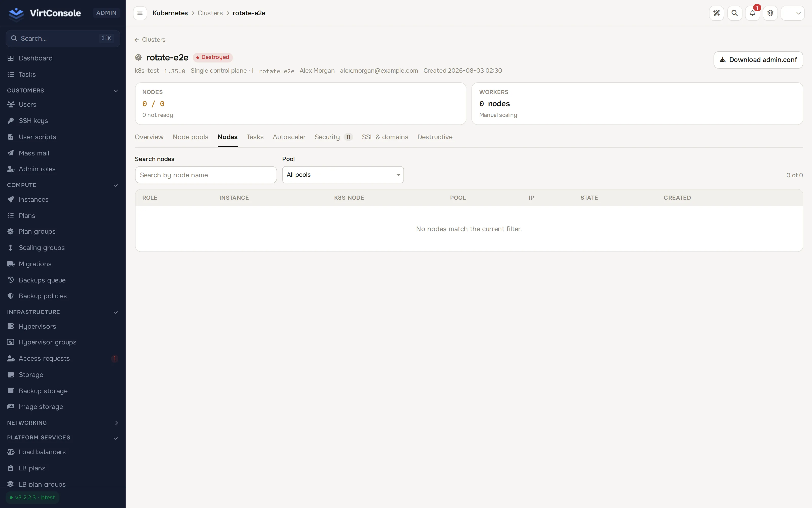Download the admin.conf file
Viewport: 812px width, 508px height.
(758, 60)
